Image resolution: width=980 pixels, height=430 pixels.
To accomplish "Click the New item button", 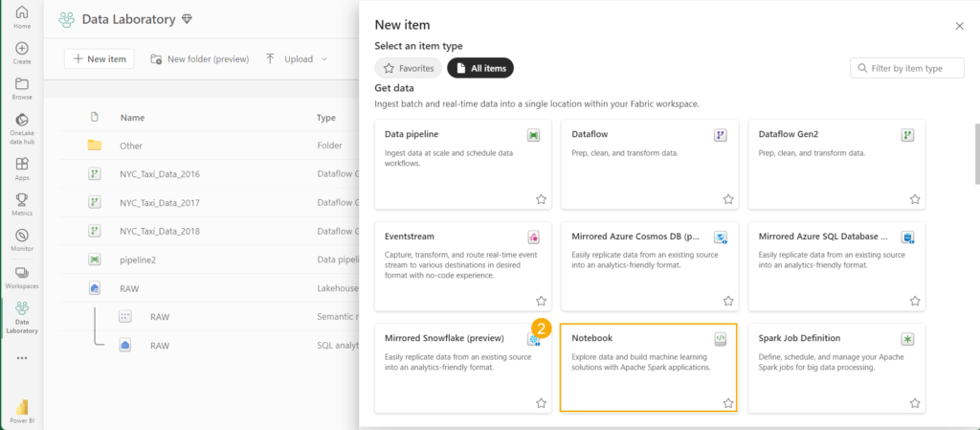I will (x=100, y=59).
